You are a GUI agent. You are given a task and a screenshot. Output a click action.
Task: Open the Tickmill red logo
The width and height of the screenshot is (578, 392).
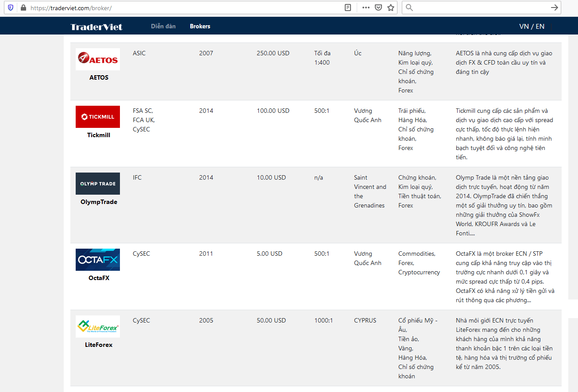(x=98, y=117)
